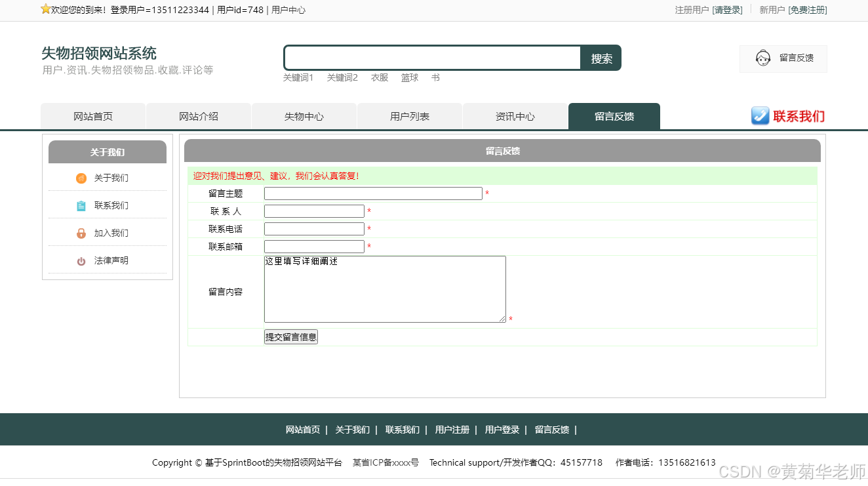Click the power icon beside 法律声明
868x486 pixels.
coord(81,261)
